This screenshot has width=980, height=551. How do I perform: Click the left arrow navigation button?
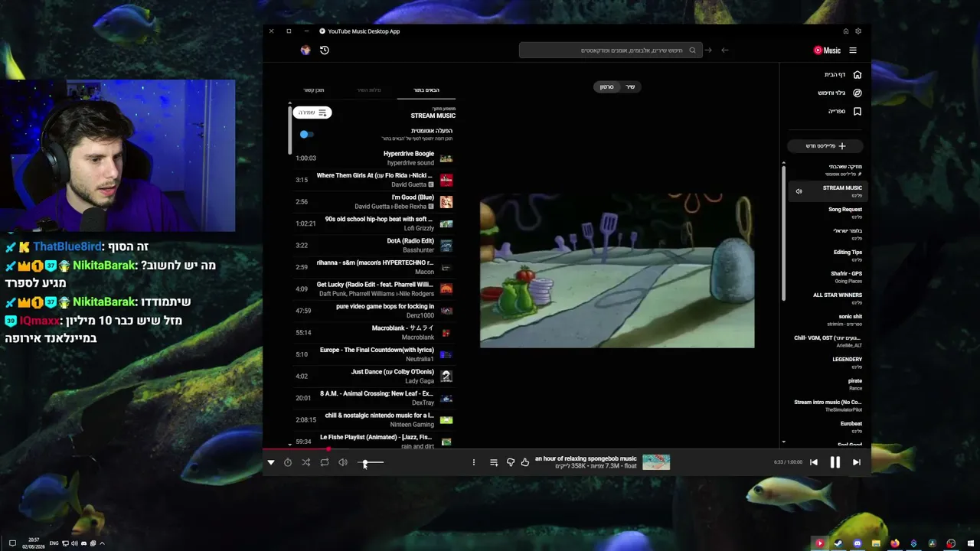(x=725, y=51)
